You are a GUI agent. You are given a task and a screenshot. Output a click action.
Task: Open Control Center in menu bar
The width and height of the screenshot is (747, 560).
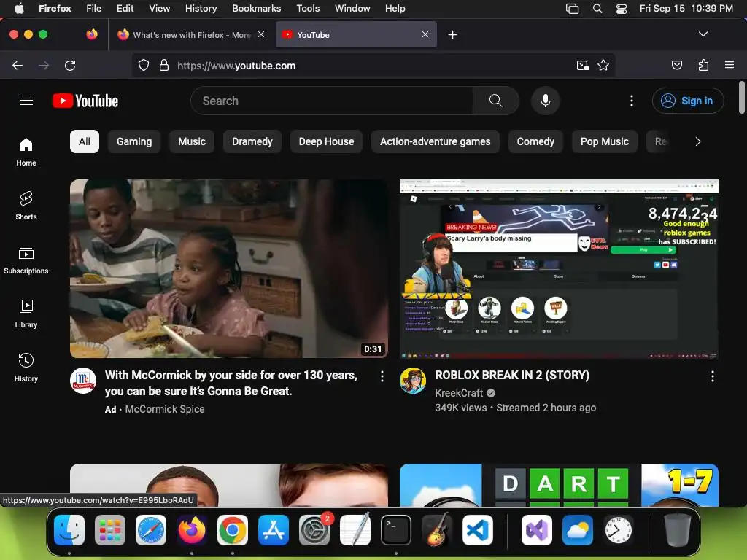click(x=622, y=8)
